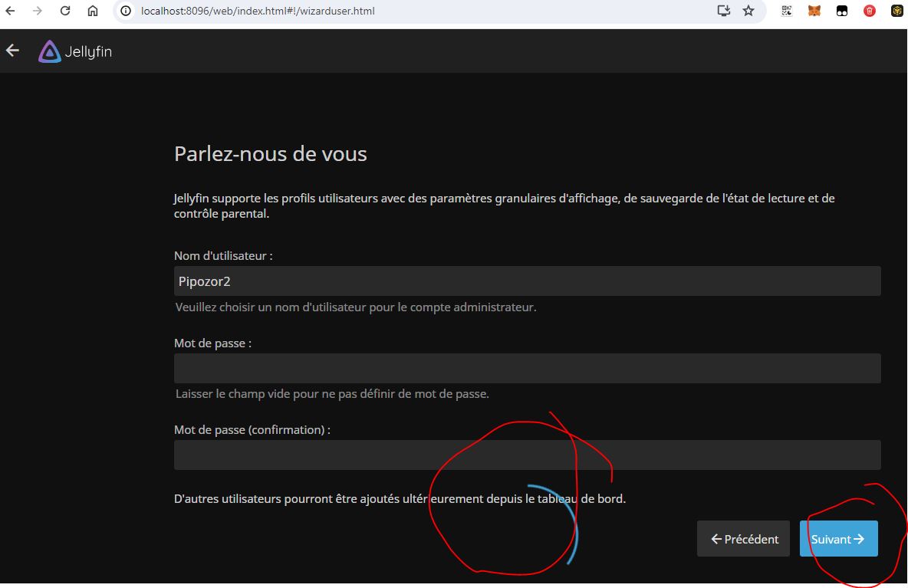Click the install app icon in address bar
Viewport: 908px width, 588px height.
click(x=723, y=11)
